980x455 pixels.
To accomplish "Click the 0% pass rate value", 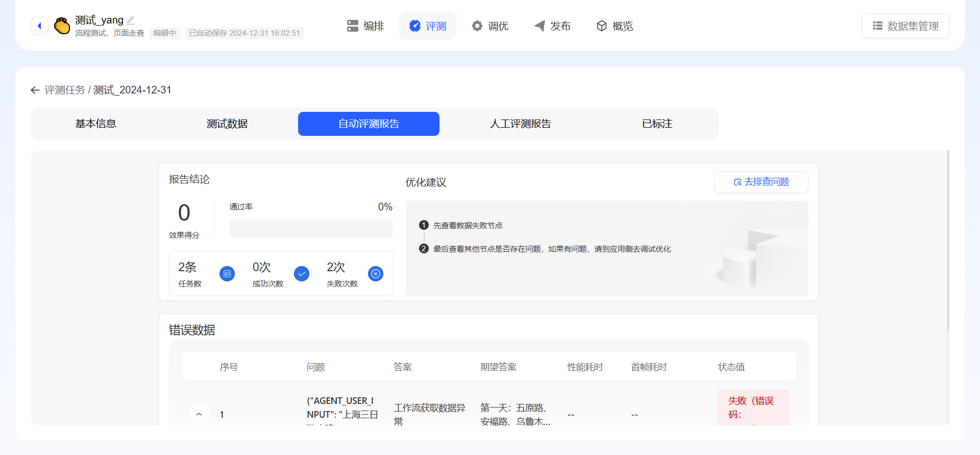I will 385,207.
